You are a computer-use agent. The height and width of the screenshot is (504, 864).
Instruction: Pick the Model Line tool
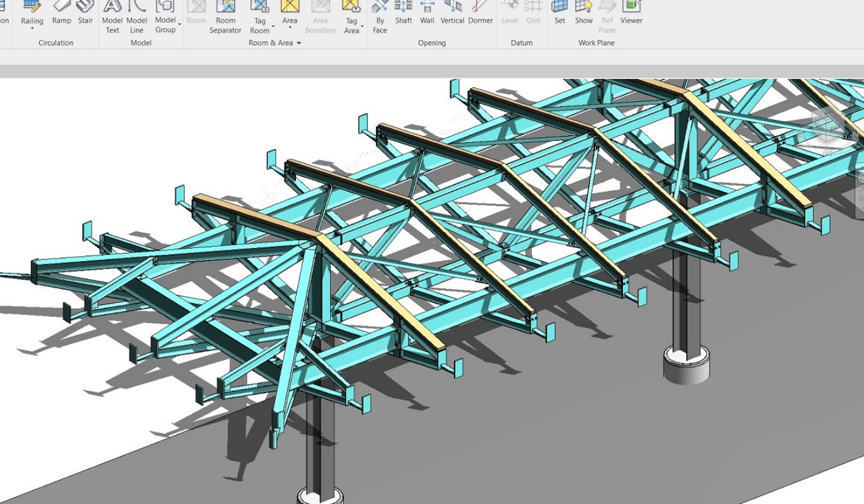(137, 17)
